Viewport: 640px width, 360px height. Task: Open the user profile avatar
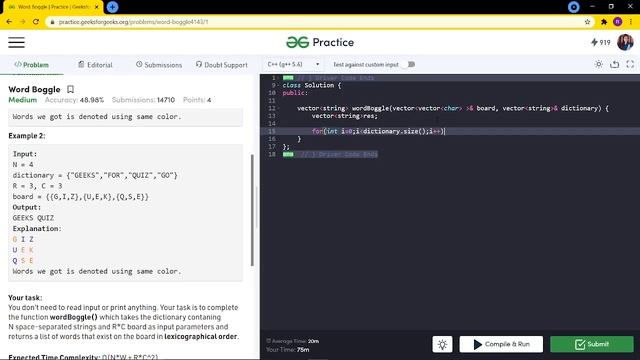click(625, 42)
